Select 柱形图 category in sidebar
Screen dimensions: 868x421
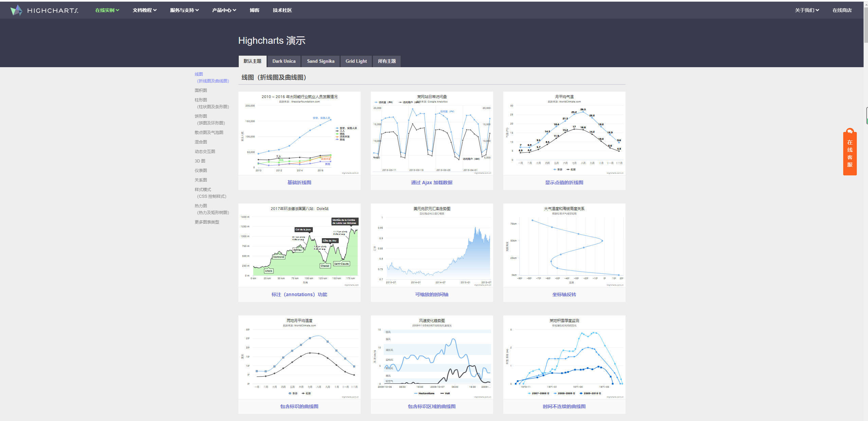212,103
